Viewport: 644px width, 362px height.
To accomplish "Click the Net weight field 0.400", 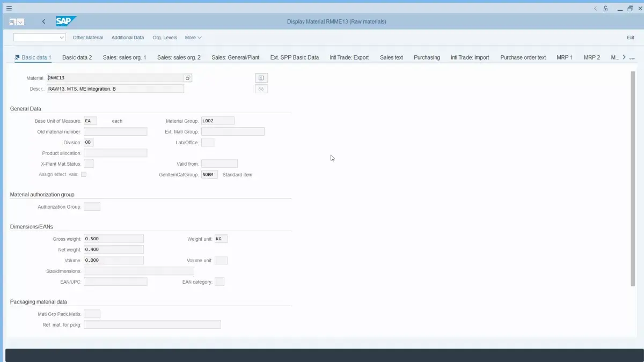I will (114, 249).
